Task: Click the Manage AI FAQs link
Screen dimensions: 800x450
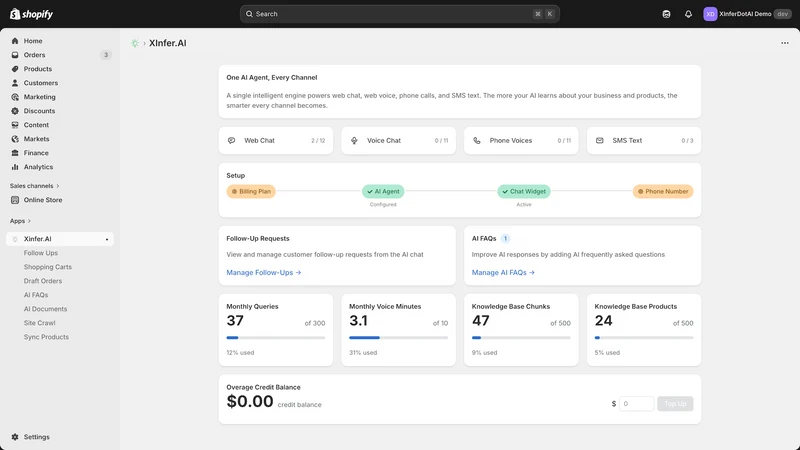Action: 503,272
